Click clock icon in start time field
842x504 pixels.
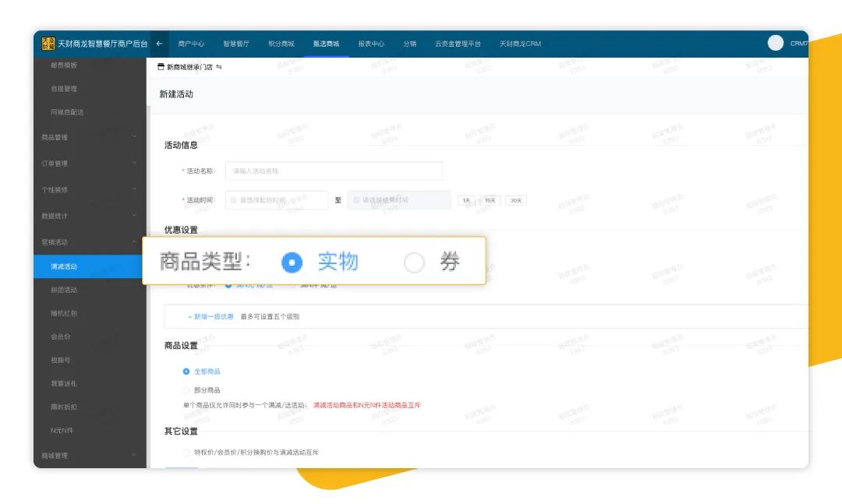[234, 200]
